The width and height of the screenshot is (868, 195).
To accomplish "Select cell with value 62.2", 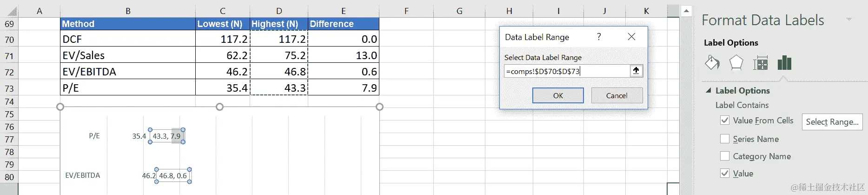I will pyautogui.click(x=223, y=55).
